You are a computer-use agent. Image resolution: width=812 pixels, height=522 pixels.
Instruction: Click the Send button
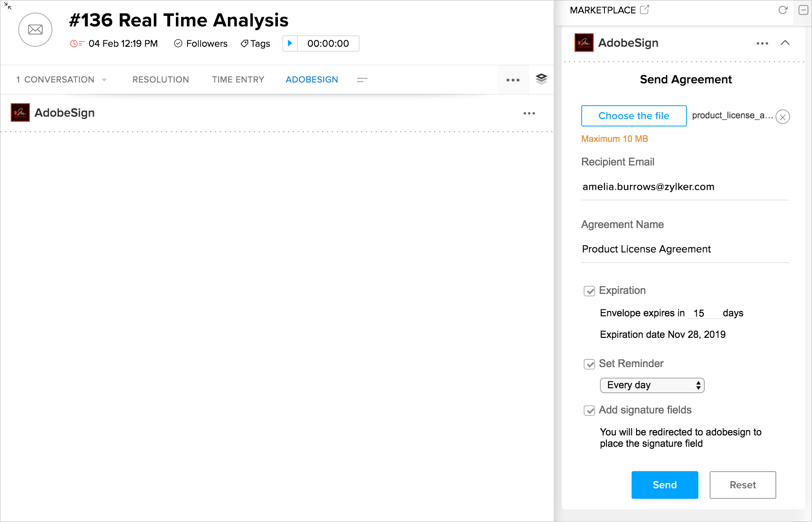pos(665,485)
